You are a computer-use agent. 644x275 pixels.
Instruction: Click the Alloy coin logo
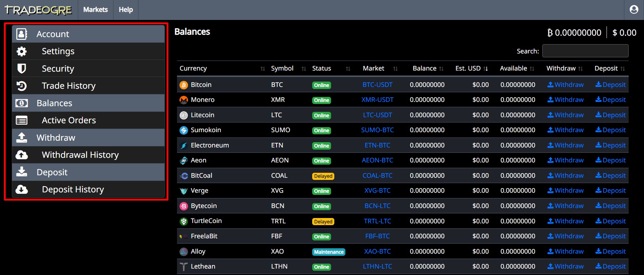click(184, 251)
